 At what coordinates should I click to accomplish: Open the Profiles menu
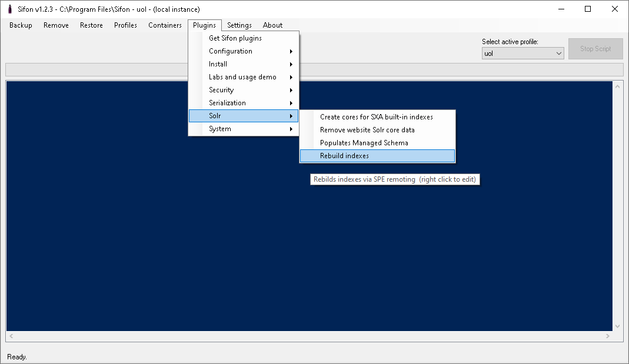coord(125,25)
